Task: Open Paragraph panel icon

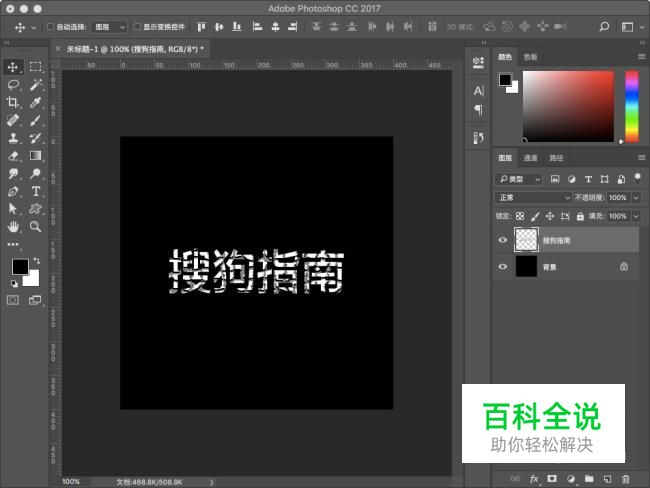Action: 478,110
